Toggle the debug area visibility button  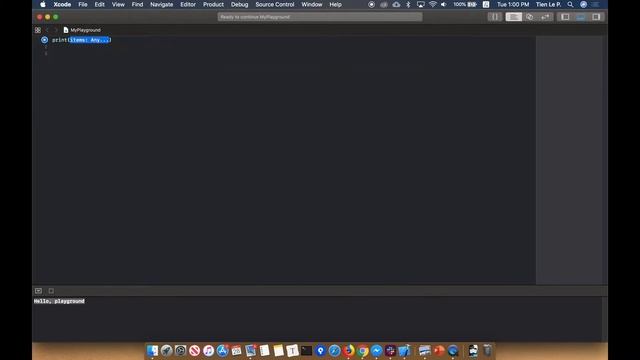[38, 291]
